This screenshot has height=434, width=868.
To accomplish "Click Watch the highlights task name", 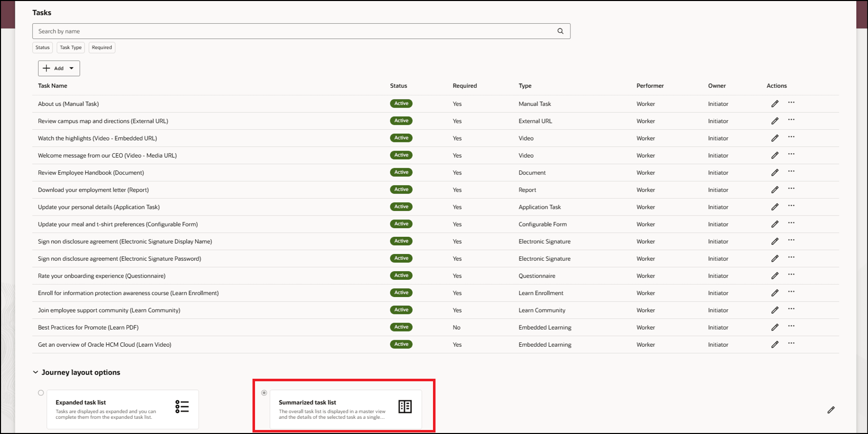I will tap(97, 138).
